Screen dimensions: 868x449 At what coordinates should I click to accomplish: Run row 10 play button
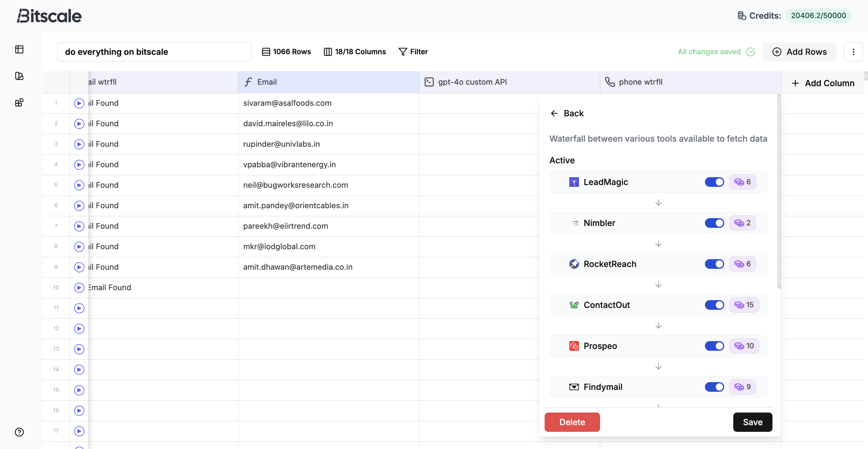click(79, 288)
